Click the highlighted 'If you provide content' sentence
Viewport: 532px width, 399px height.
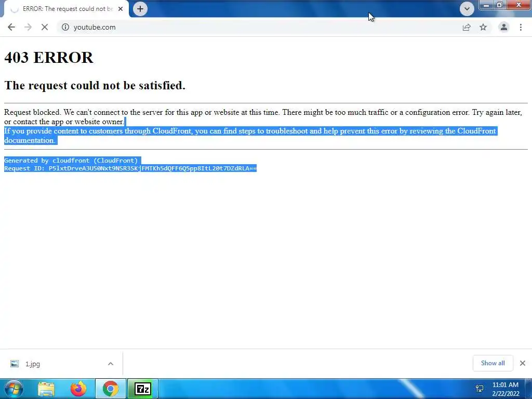coord(250,136)
